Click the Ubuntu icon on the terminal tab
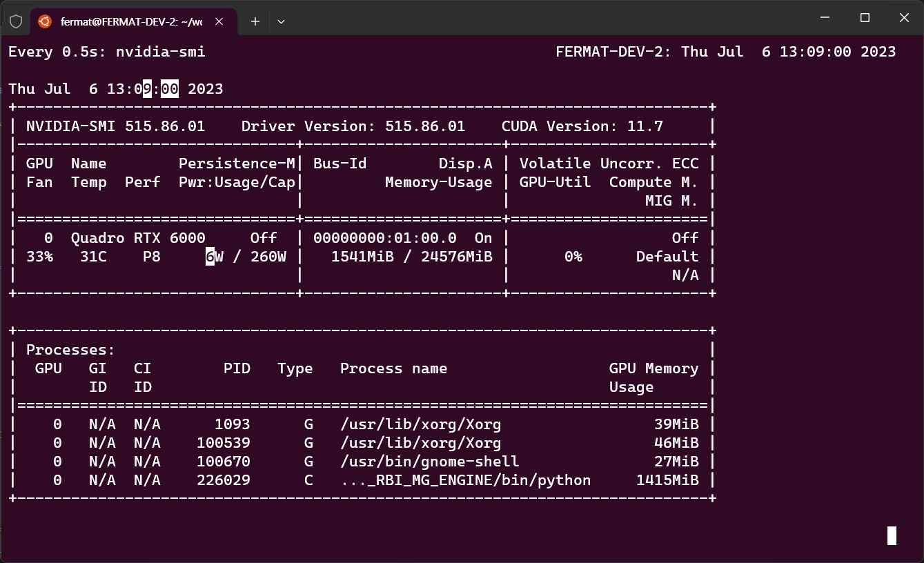 point(45,21)
